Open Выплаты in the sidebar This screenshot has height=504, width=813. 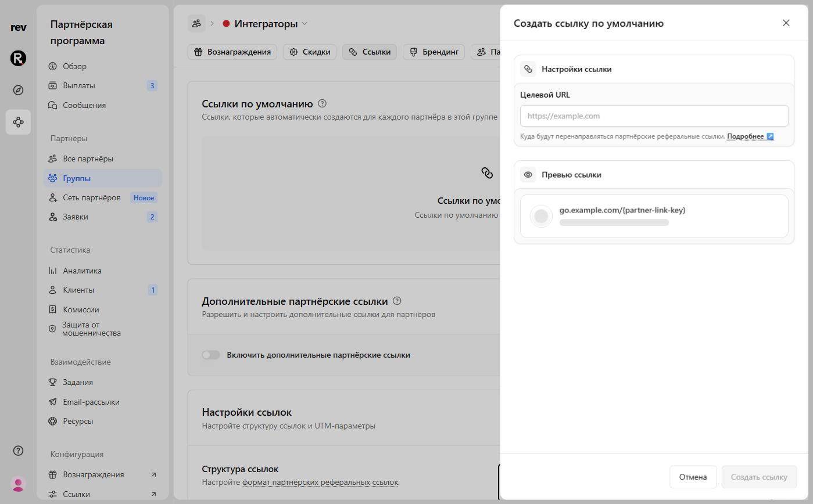click(102, 85)
